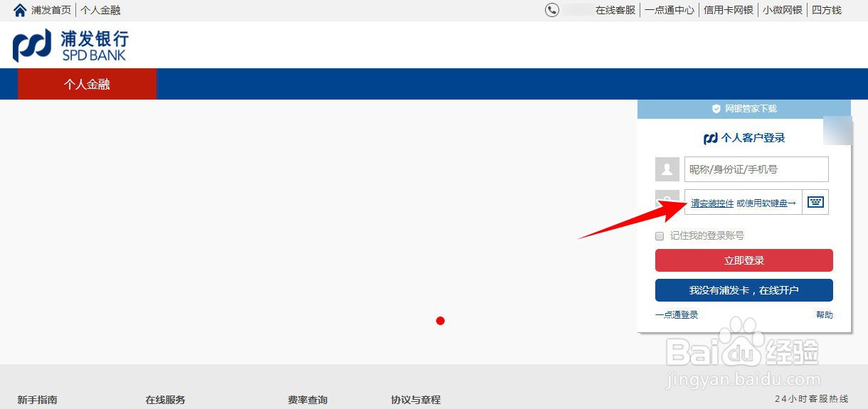Click 我没有浦发卡，在线开户 button
Viewport: 868px width, 409px height.
point(744,290)
